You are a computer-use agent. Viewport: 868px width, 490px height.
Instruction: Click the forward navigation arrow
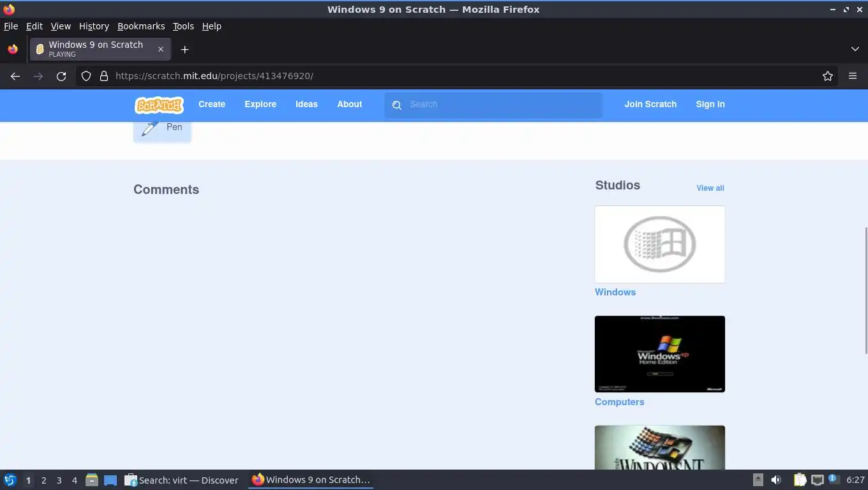(38, 76)
